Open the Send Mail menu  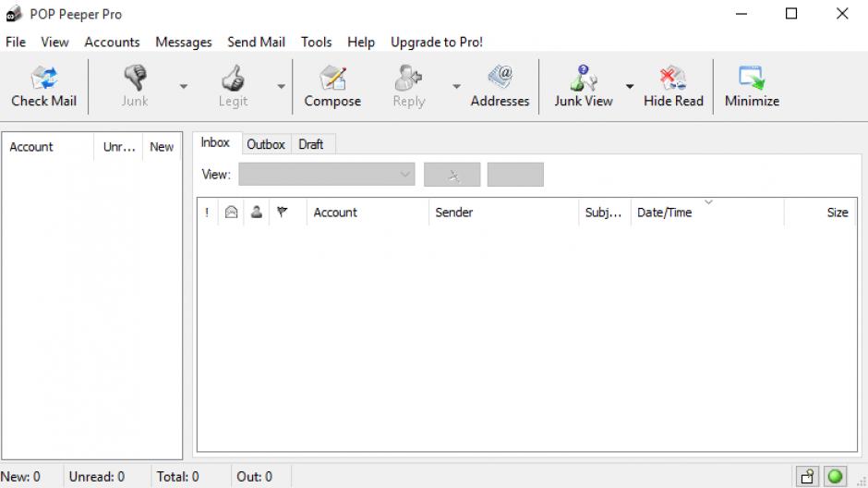pos(256,43)
